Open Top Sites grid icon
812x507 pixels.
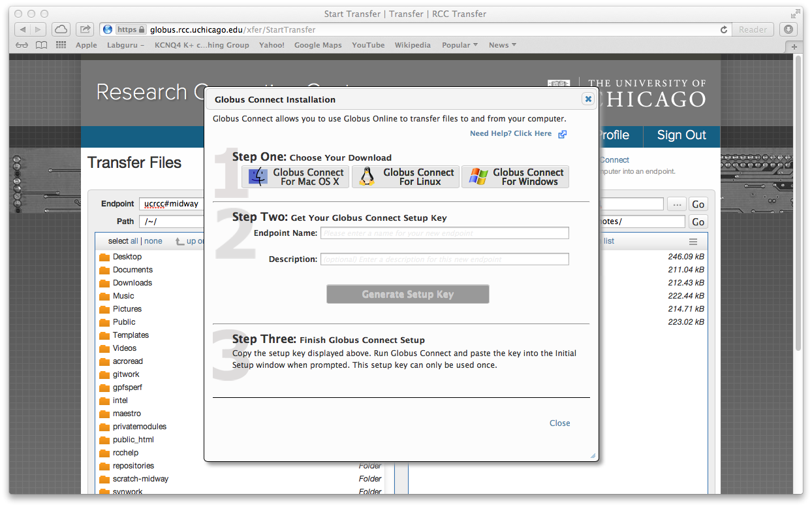(x=61, y=45)
